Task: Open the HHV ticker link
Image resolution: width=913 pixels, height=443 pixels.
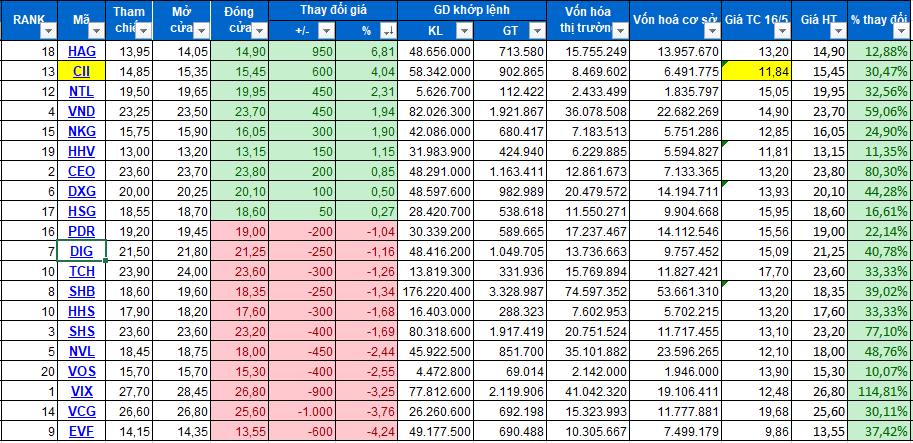Action: (x=82, y=152)
